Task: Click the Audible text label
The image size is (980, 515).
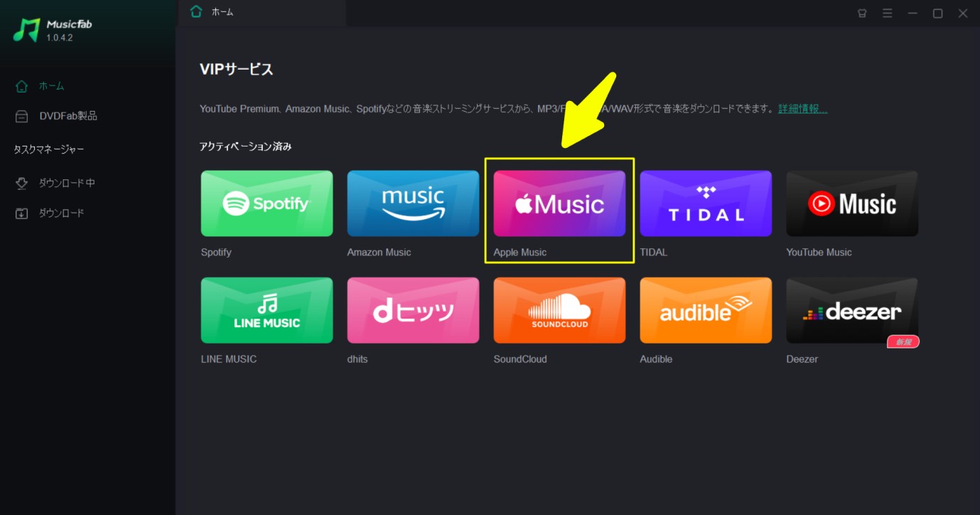Action: tap(656, 359)
